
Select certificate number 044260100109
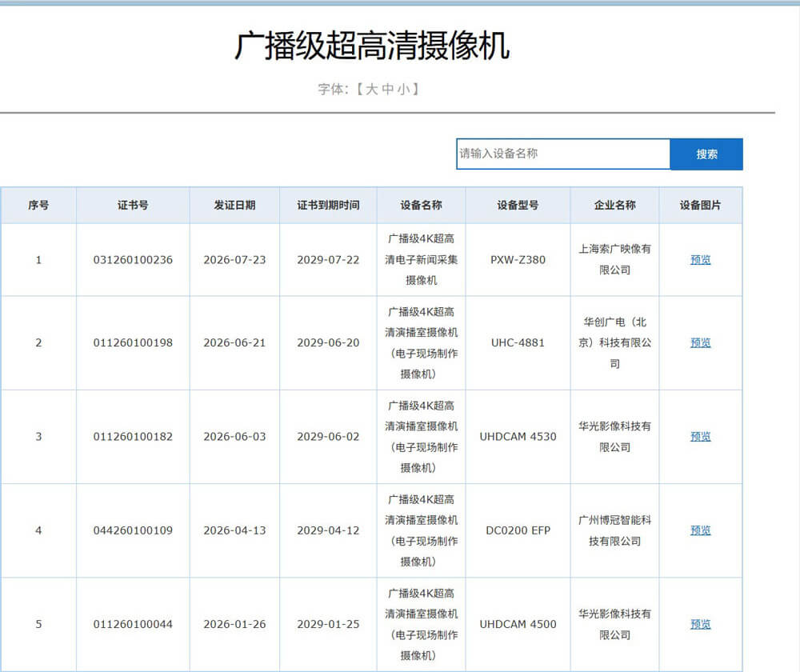point(133,530)
